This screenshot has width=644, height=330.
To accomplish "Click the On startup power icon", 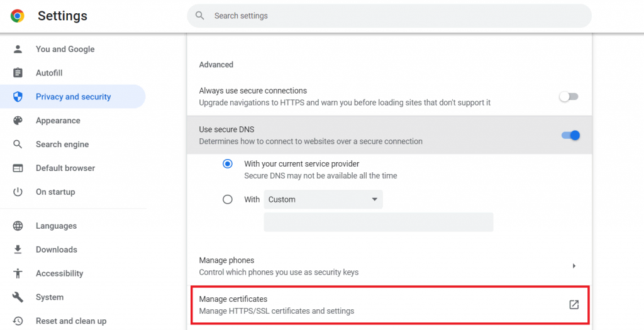I will [18, 192].
